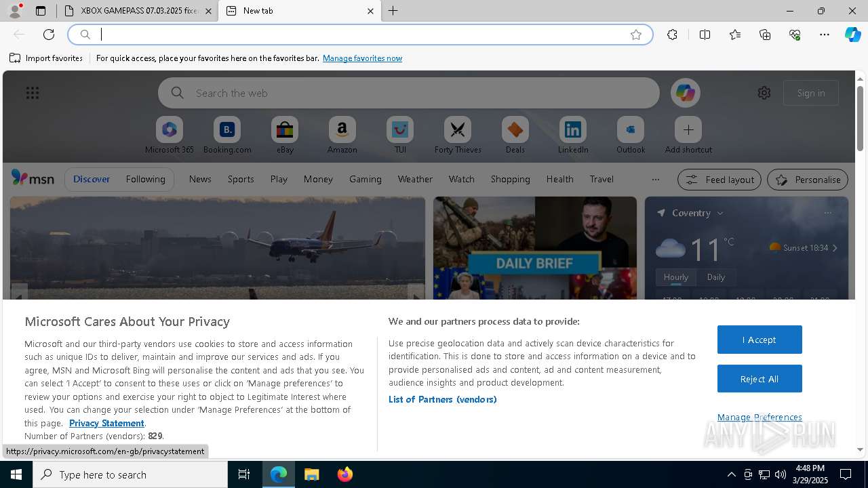The height and width of the screenshot is (488, 868).
Task: Add this page to favorites star
Action: click(x=636, y=35)
